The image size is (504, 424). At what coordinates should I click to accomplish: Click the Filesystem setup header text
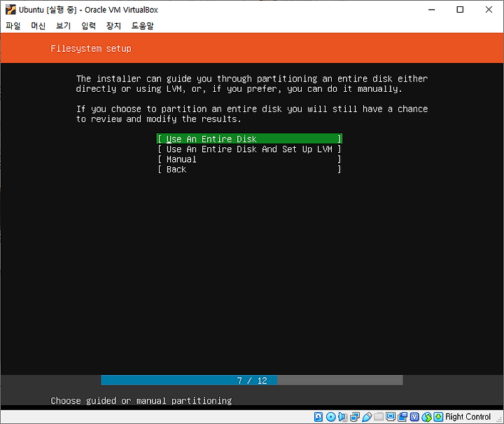pos(91,48)
